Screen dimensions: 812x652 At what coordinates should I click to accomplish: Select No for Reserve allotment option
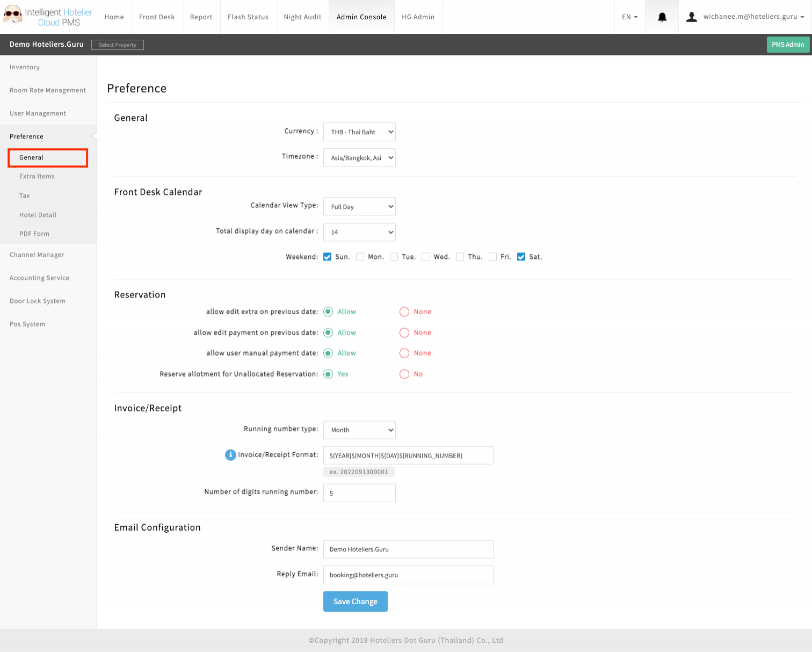tap(404, 374)
